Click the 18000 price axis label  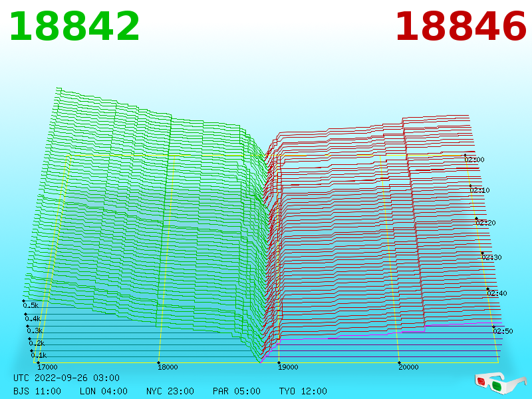point(168,367)
